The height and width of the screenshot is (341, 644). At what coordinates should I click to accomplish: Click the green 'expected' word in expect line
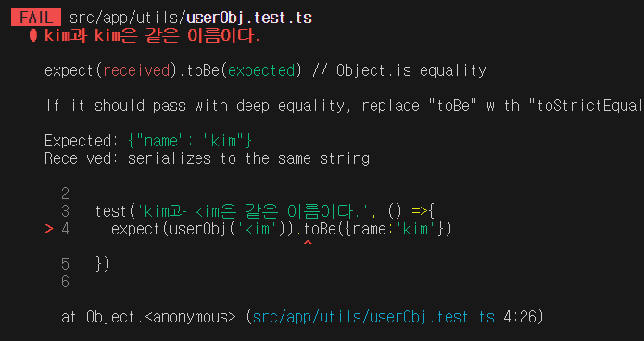pyautogui.click(x=261, y=70)
